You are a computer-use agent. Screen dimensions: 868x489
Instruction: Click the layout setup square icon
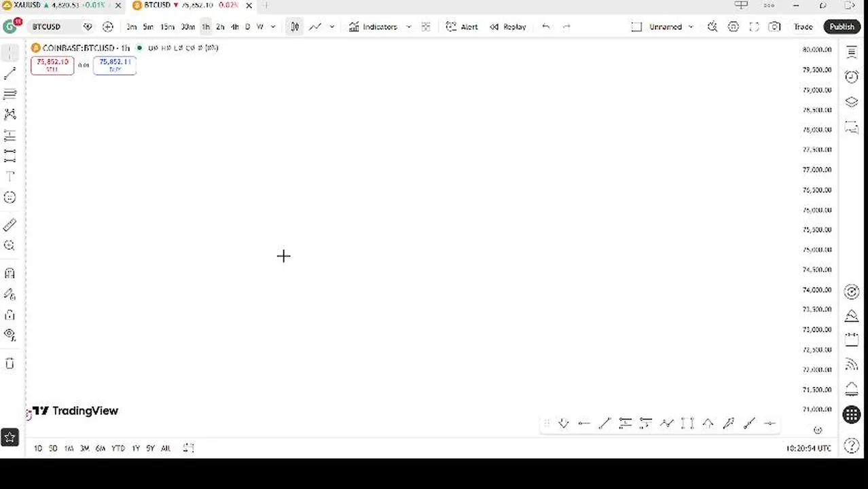click(636, 26)
